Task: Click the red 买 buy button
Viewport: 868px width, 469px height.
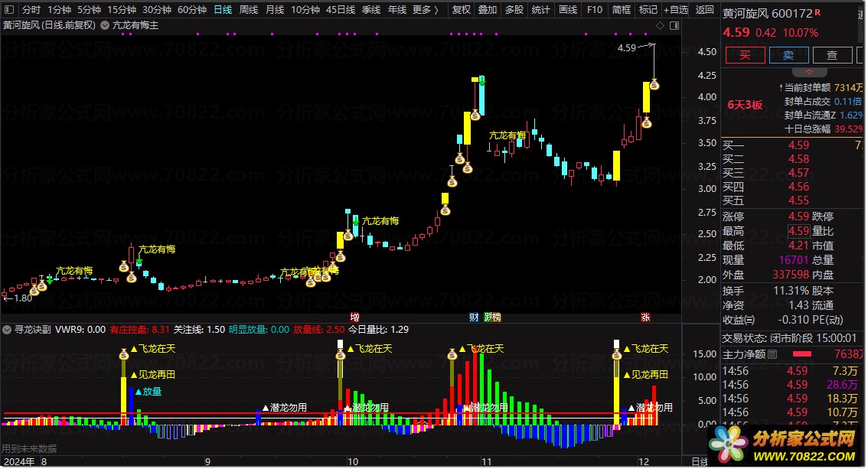Action: coord(745,55)
